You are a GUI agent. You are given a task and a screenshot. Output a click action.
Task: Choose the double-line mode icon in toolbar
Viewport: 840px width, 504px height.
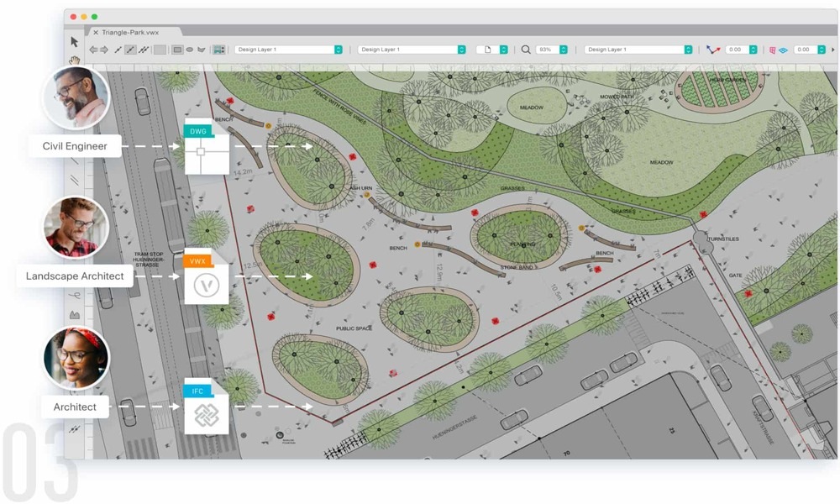pos(143,50)
